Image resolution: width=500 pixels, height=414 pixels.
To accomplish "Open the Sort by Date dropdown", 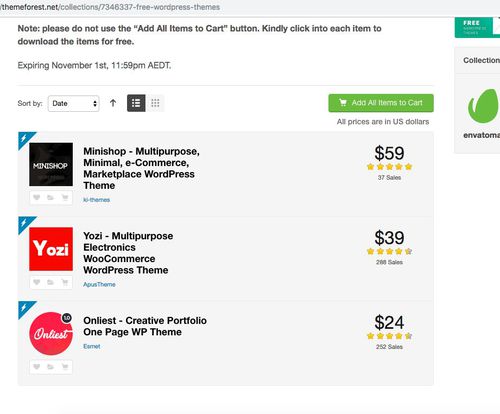I will pos(74,103).
